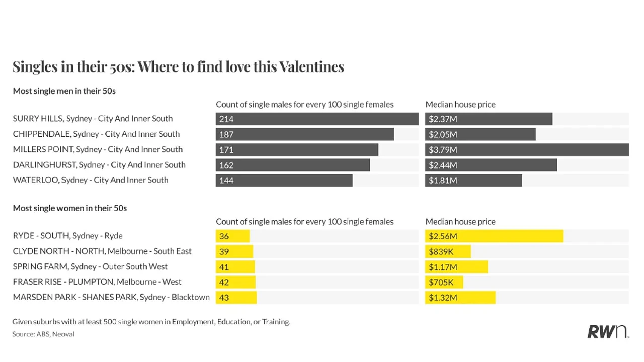Click the Marsden Park $1.32M bar
Image resolution: width=644 pixels, height=362 pixels.
pyautogui.click(x=460, y=297)
